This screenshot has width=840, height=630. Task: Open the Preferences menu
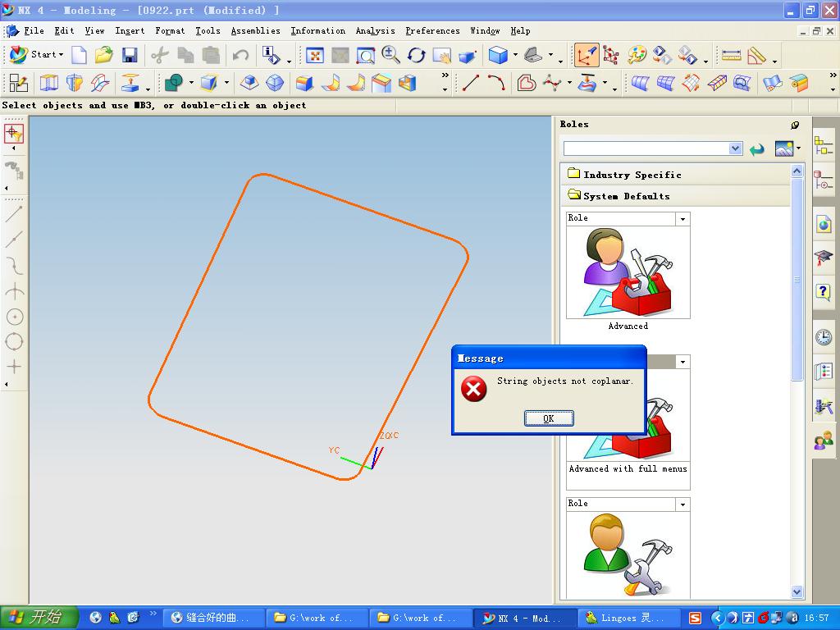click(432, 30)
